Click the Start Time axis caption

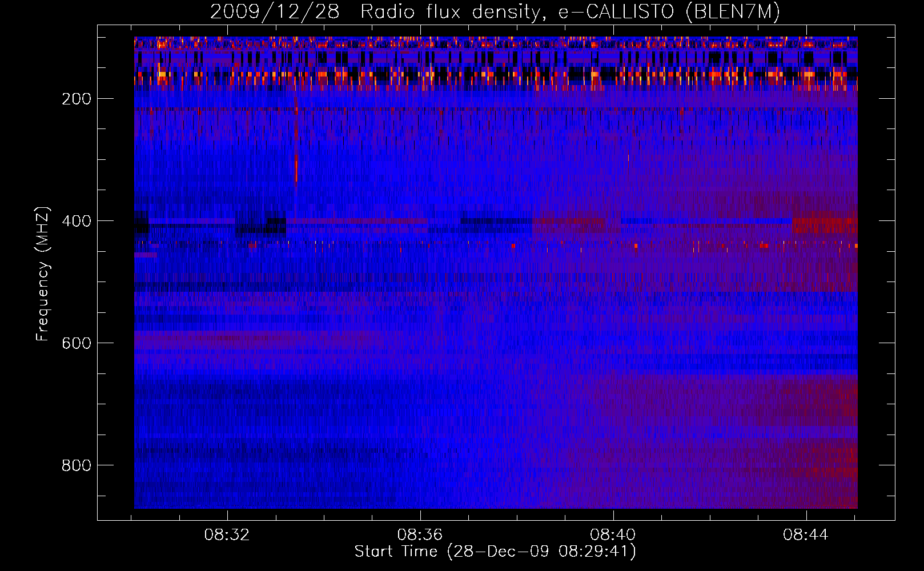(495, 552)
